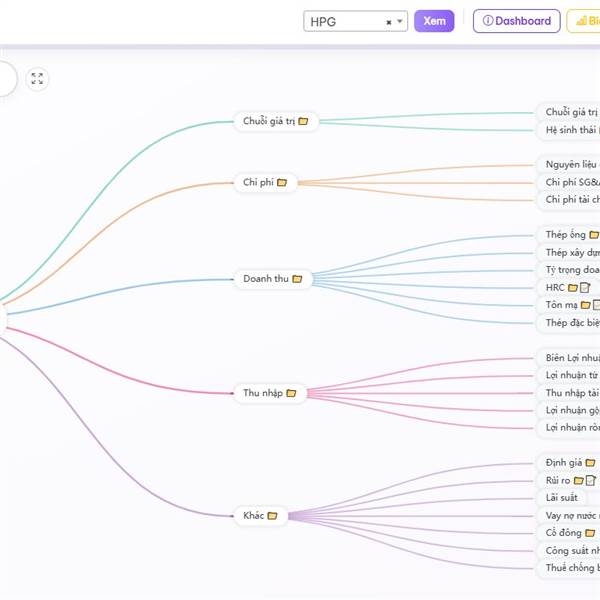Open note icon next to HRC

[585, 287]
